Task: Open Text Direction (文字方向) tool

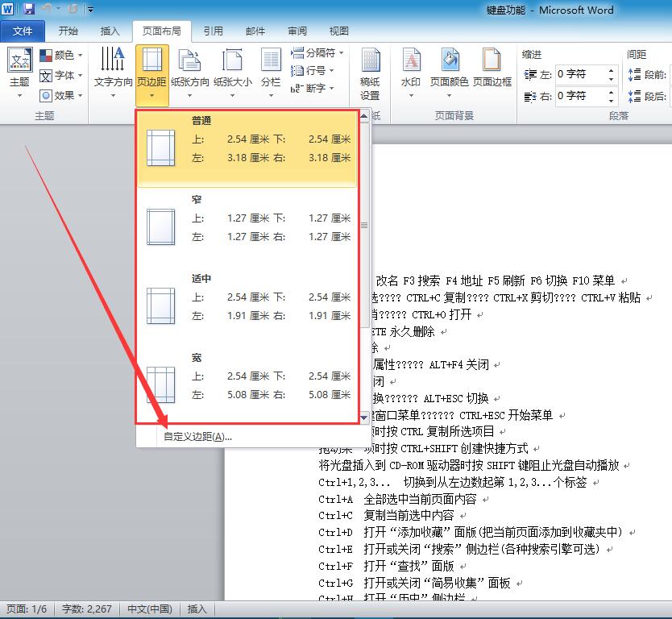Action: [113, 72]
